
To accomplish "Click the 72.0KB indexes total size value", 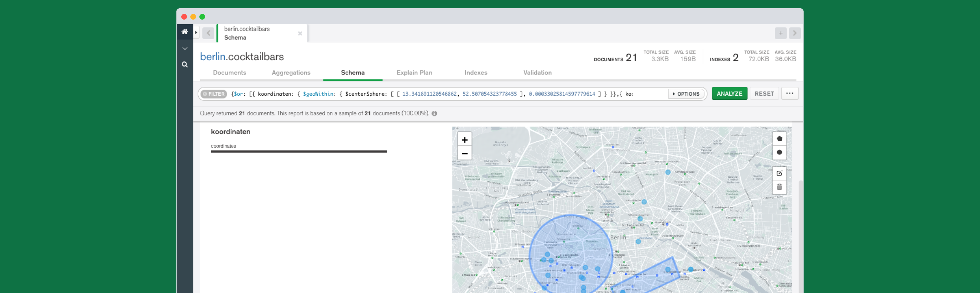I will point(759,59).
